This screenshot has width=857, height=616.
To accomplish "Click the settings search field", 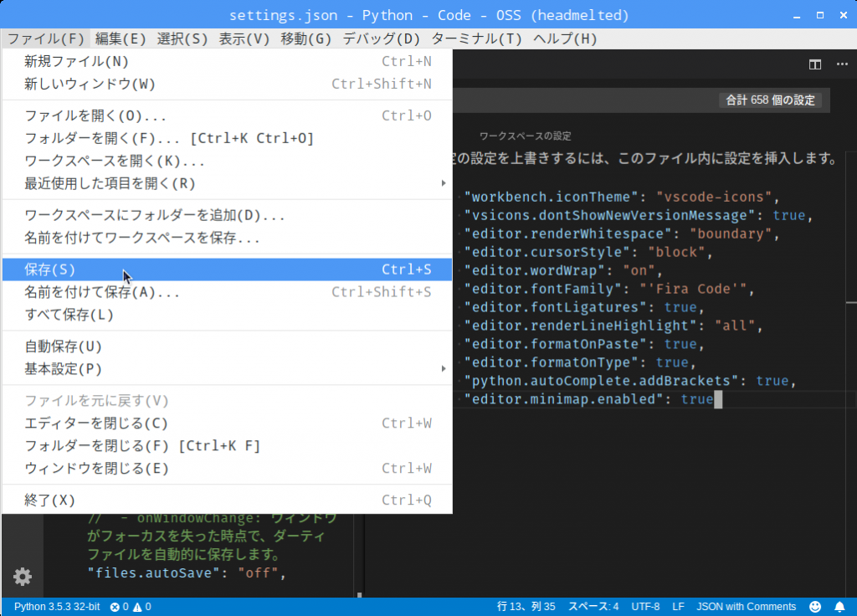I will [x=586, y=100].
